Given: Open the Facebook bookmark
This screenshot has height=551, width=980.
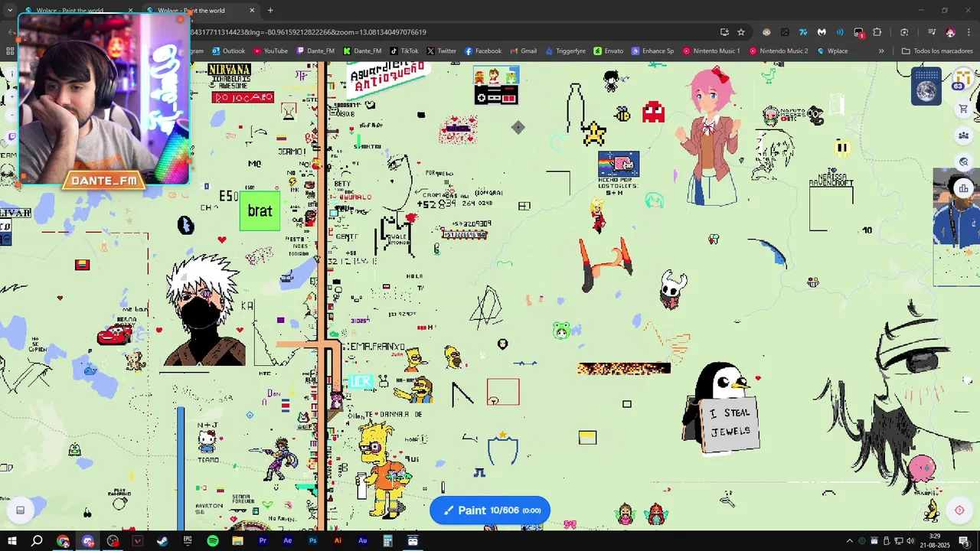Looking at the screenshot, I should pyautogui.click(x=483, y=51).
